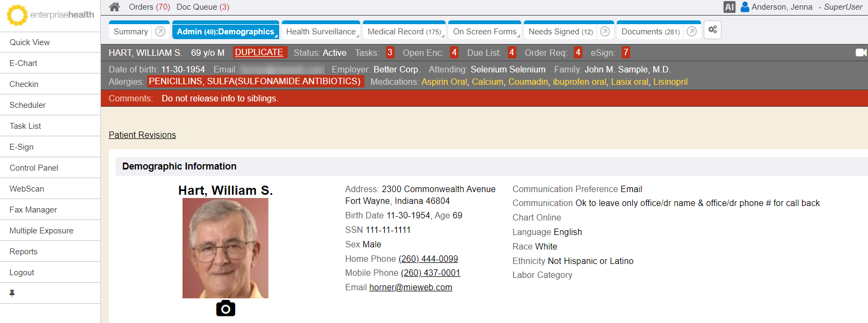This screenshot has width=868, height=323.
Task: Open the Health Surveillance tab
Action: (320, 32)
